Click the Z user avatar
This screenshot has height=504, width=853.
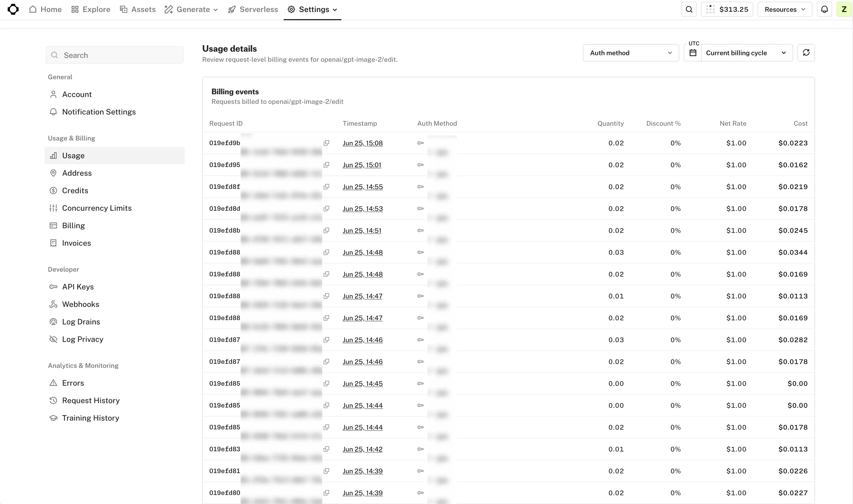point(844,9)
